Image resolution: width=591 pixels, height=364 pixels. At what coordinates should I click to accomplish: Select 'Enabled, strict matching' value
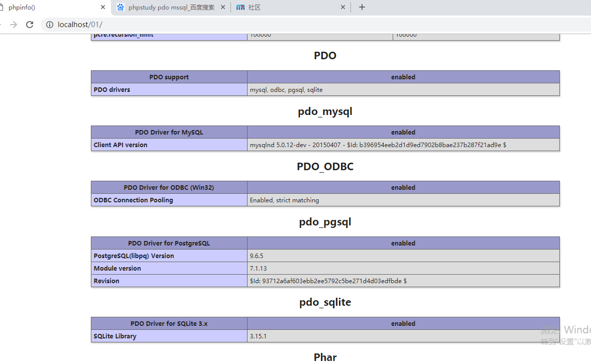point(284,200)
